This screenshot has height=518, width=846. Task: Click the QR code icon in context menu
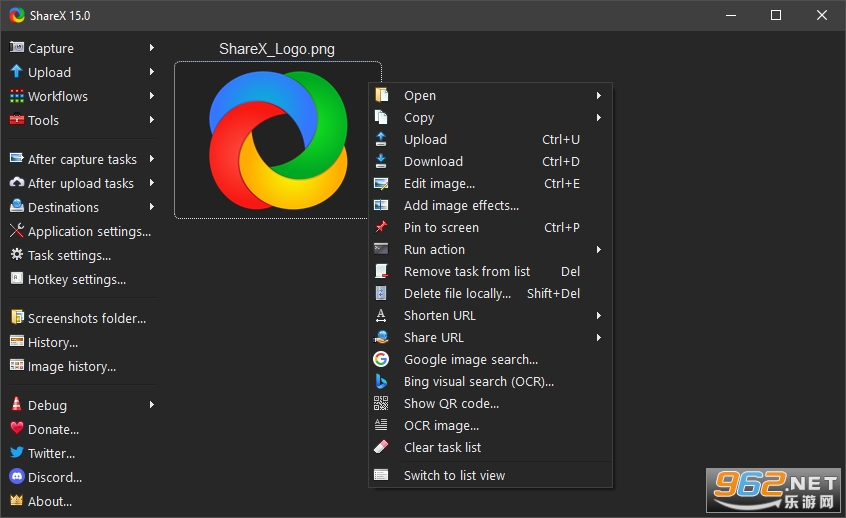coord(381,403)
